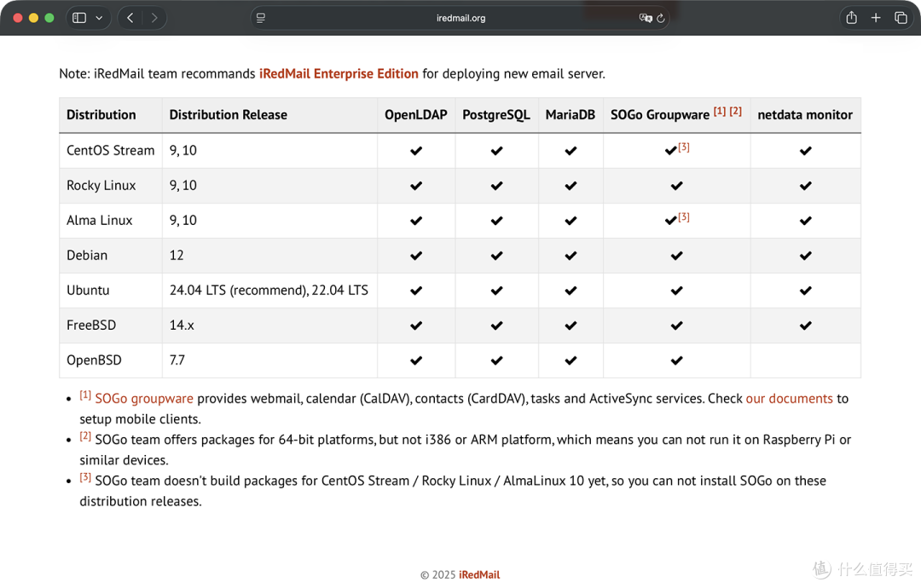Click footnote [3] in Alma Linux row
921x588 pixels.
pos(684,217)
